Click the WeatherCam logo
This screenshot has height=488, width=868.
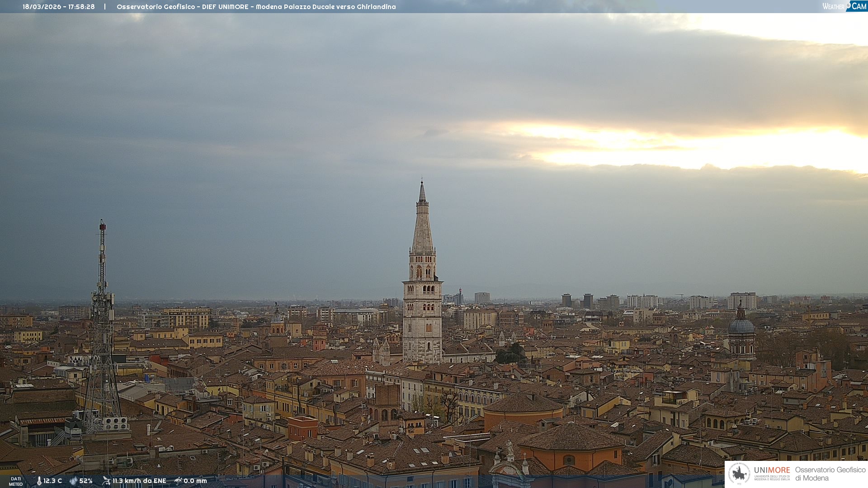click(844, 6)
